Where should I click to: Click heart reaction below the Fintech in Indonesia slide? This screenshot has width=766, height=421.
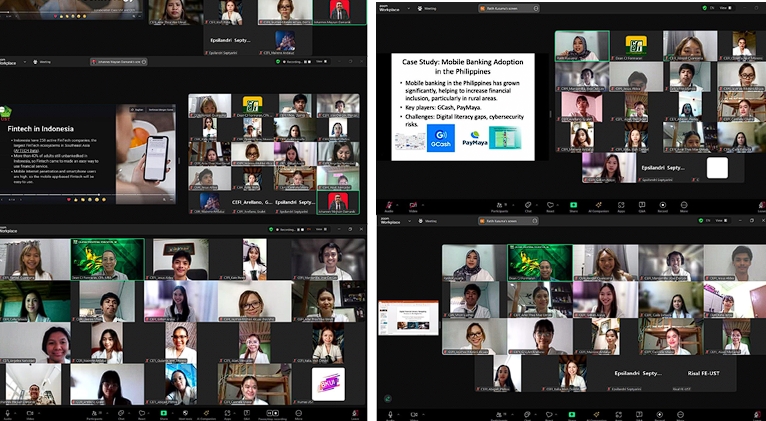click(69, 199)
